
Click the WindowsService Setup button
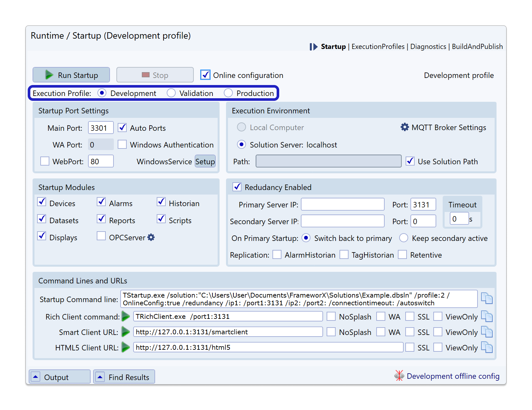click(x=205, y=161)
